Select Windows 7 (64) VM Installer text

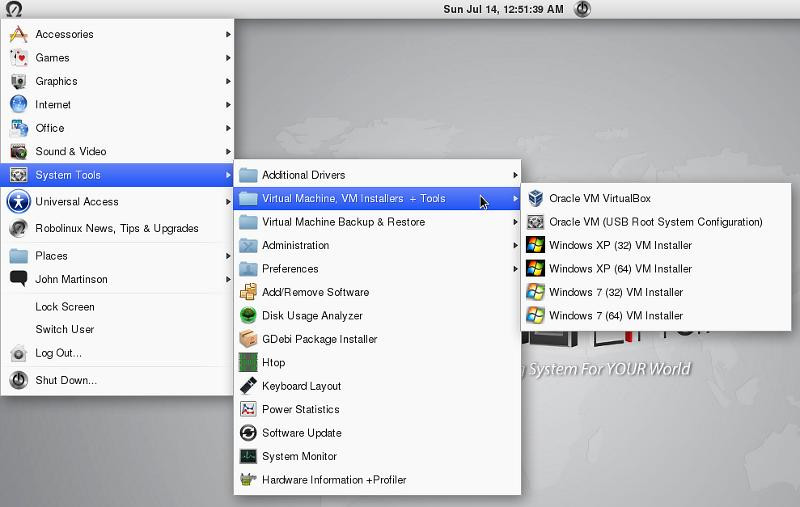point(616,316)
